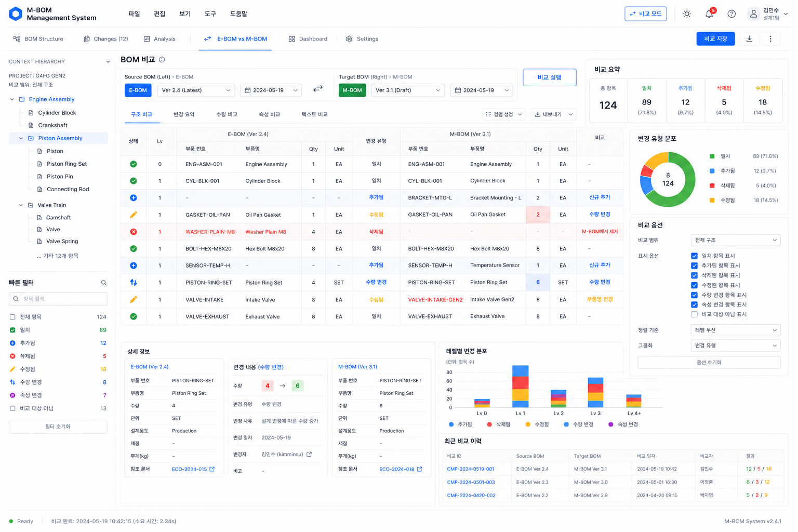Click the M-BOM app logo
Viewport: 798px width, 532px height.
16,14
